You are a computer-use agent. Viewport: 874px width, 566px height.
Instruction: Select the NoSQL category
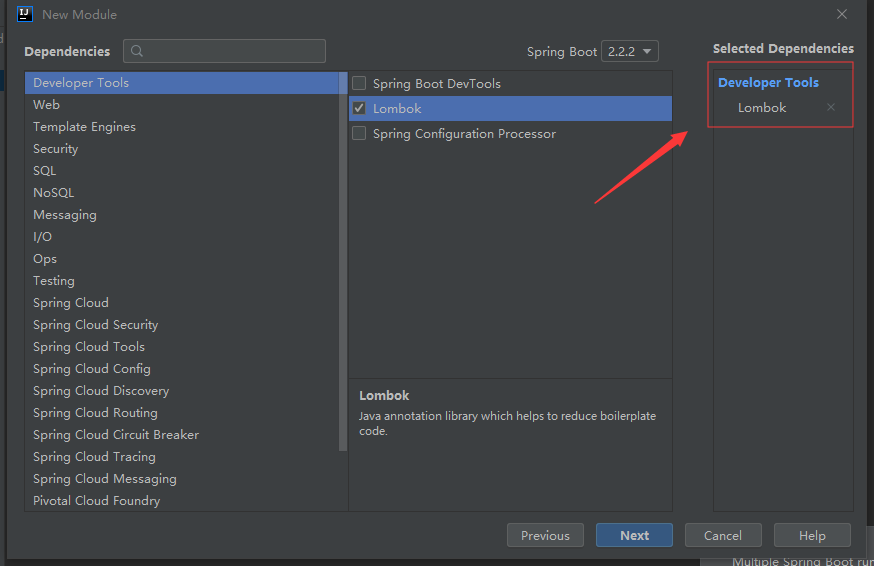tap(182, 192)
